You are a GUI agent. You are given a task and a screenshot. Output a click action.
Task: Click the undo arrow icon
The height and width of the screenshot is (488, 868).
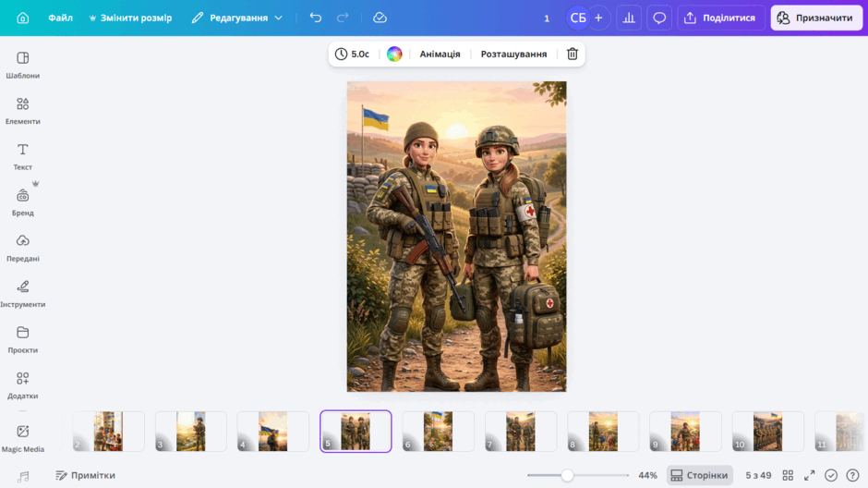pos(316,18)
